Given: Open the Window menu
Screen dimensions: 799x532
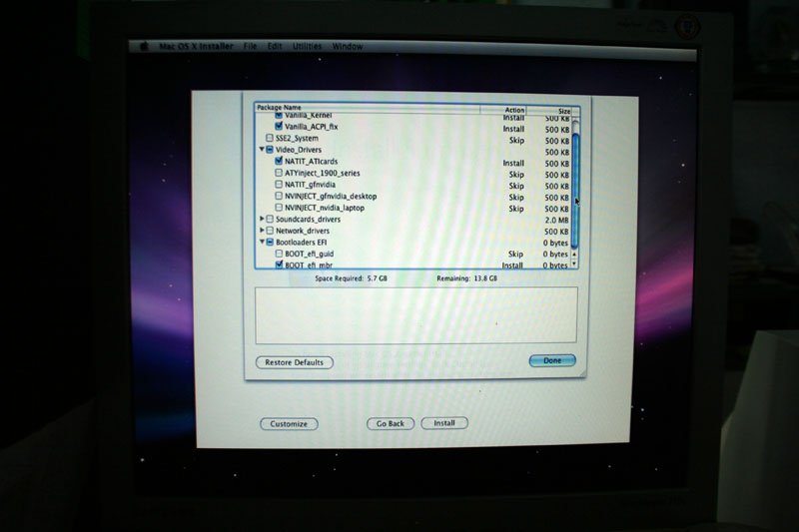Looking at the screenshot, I should pyautogui.click(x=348, y=46).
